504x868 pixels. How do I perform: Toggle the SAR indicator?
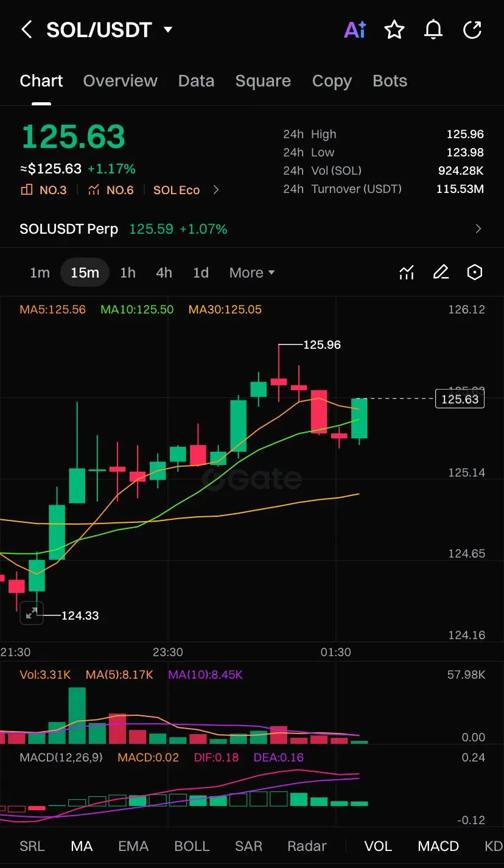248,846
